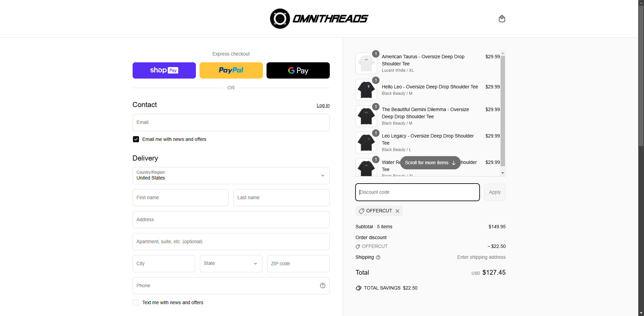Click the discount amount "− $22.50"
Image resolution: width=644 pixels, height=316 pixels.
coord(496,246)
